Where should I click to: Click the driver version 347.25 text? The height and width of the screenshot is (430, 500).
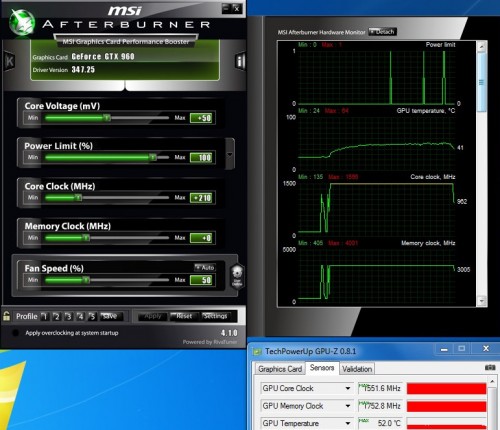[x=83, y=69]
